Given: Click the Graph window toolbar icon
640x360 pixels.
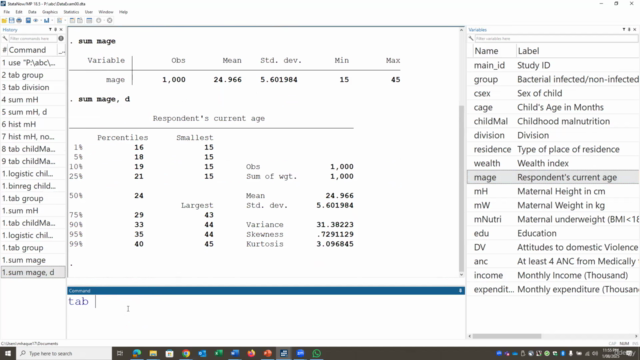Looking at the screenshot, I should [47, 20].
